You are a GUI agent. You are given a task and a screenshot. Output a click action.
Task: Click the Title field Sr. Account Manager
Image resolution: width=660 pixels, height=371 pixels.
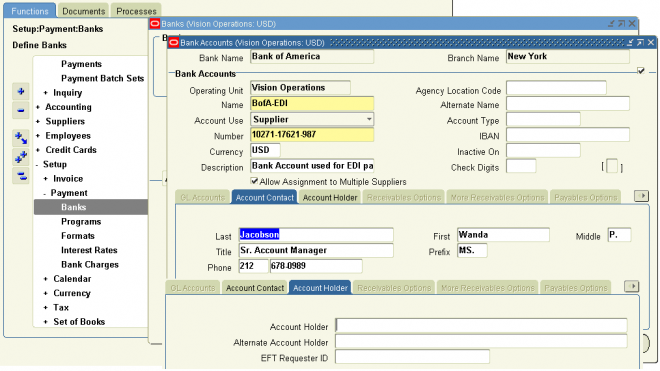[x=316, y=250]
